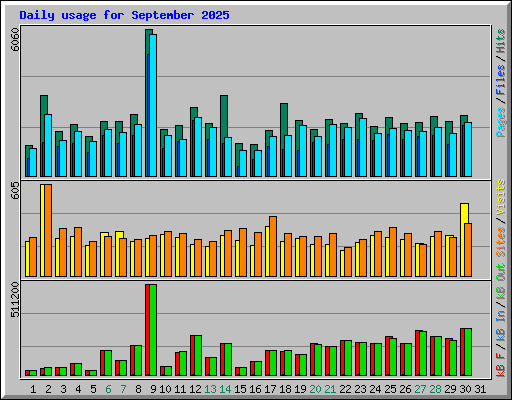The height and width of the screenshot is (400, 512).
Task: Click the 'kB F / kB In / kB Out' legend
Action: (x=501, y=320)
